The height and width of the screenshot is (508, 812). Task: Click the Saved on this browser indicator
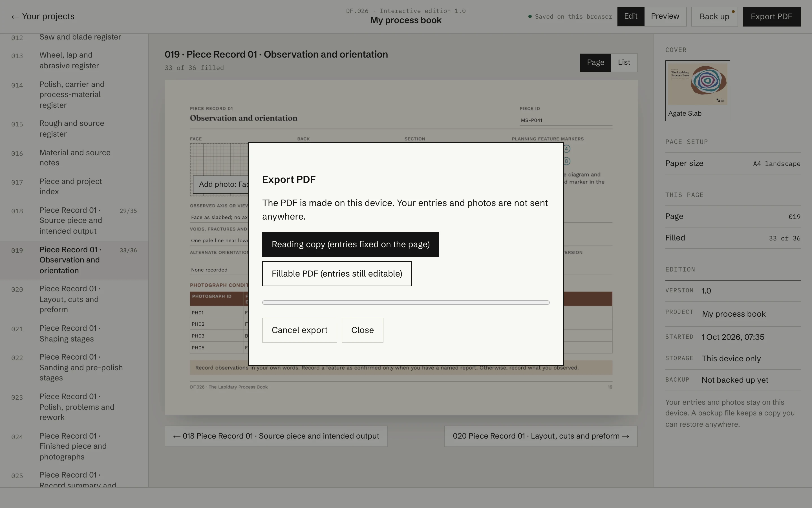click(570, 16)
